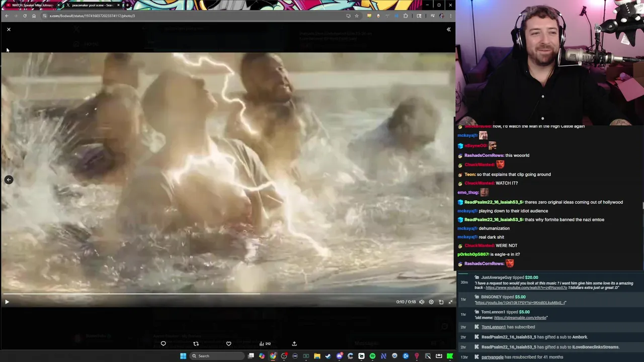Like the post with the heart icon
This screenshot has width=644, height=362.
pos(228,344)
